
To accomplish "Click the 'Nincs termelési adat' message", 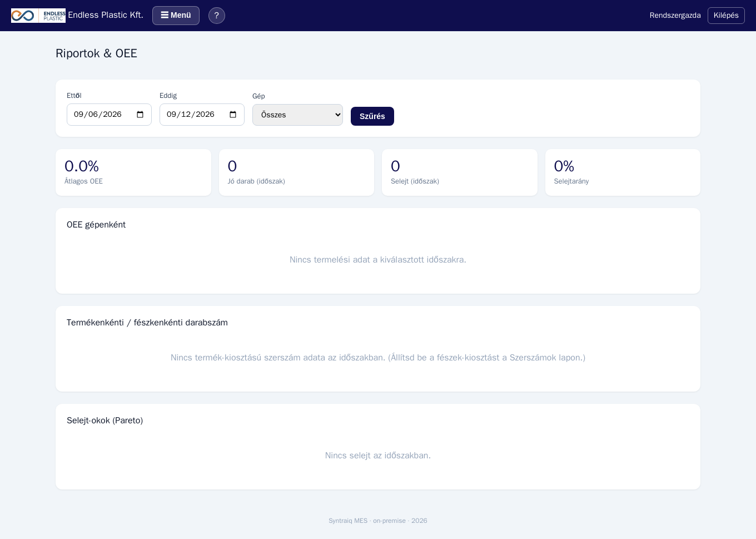I will coord(378,260).
